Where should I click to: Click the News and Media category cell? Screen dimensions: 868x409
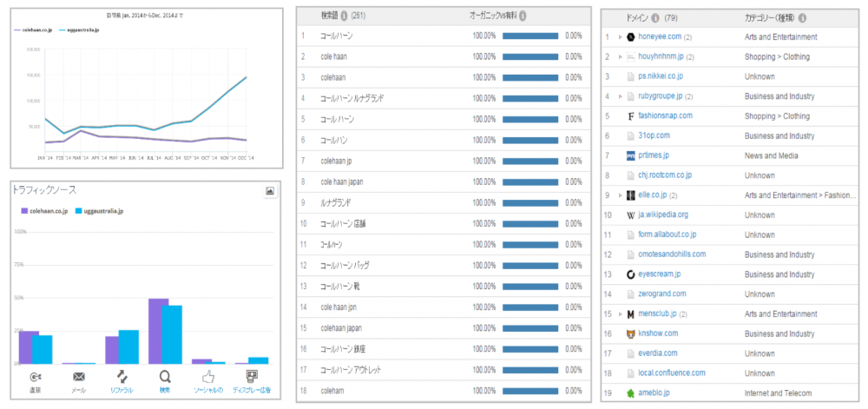point(771,155)
